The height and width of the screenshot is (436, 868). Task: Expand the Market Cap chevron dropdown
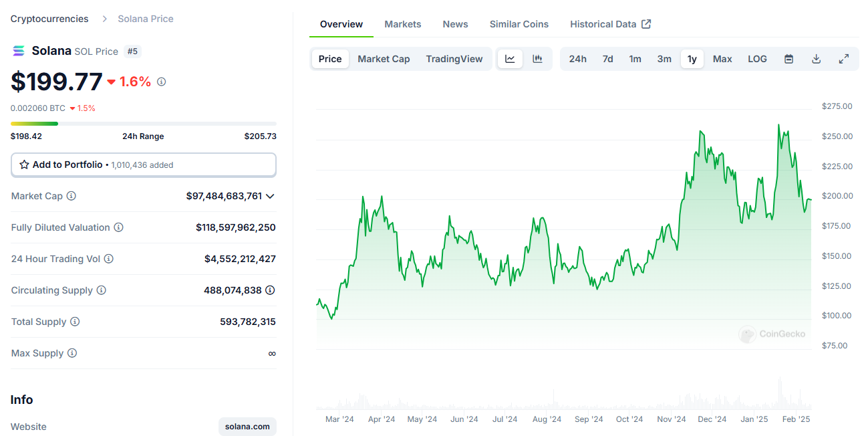270,196
